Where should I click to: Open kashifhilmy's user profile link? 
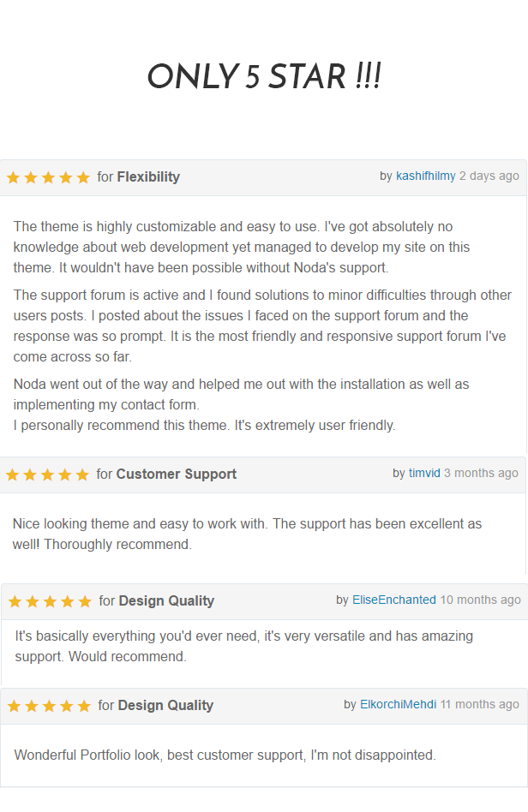point(425,176)
